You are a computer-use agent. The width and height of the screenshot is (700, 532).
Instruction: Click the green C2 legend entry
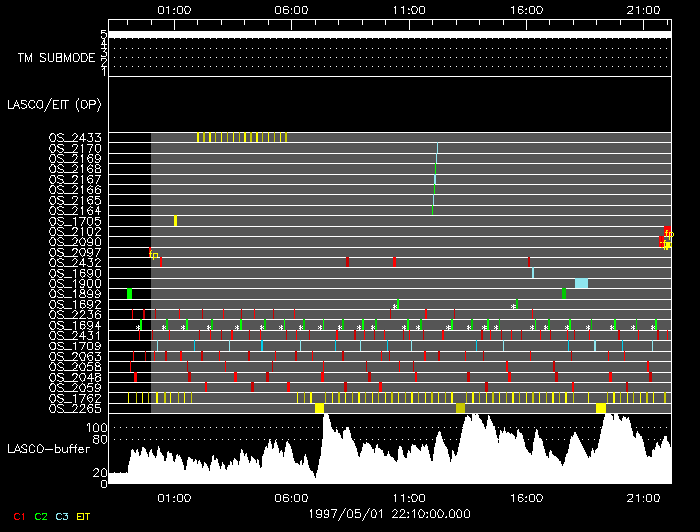pyautogui.click(x=41, y=516)
